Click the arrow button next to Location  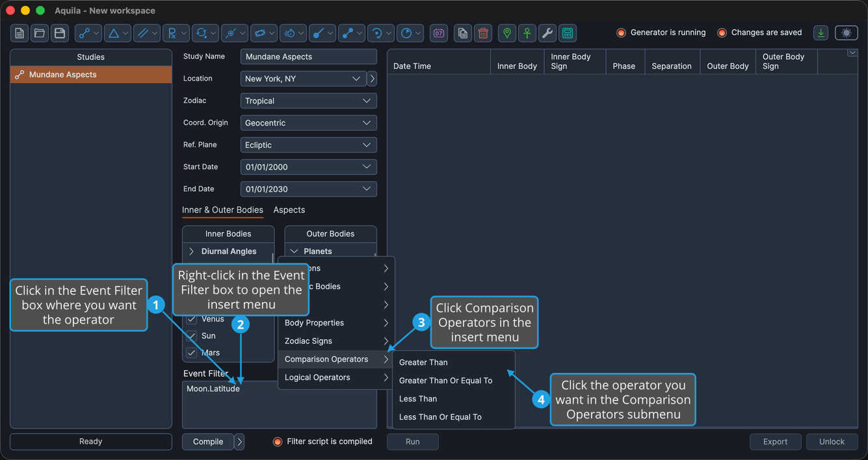(x=372, y=79)
